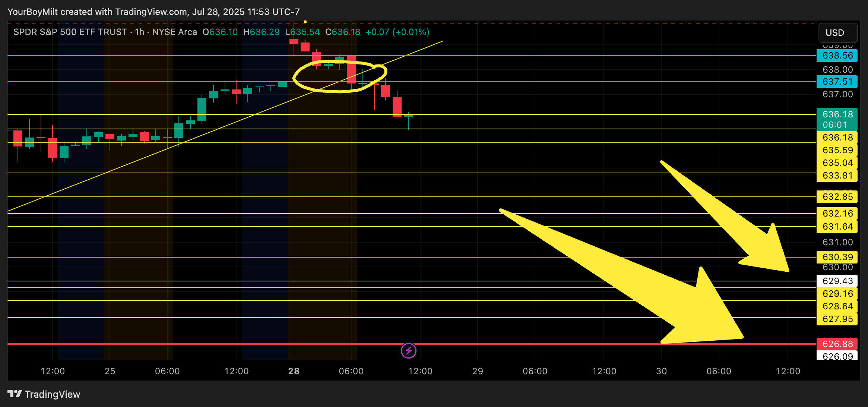868x407 pixels.
Task: Select the green 636.18 current price label
Action: coord(837,119)
